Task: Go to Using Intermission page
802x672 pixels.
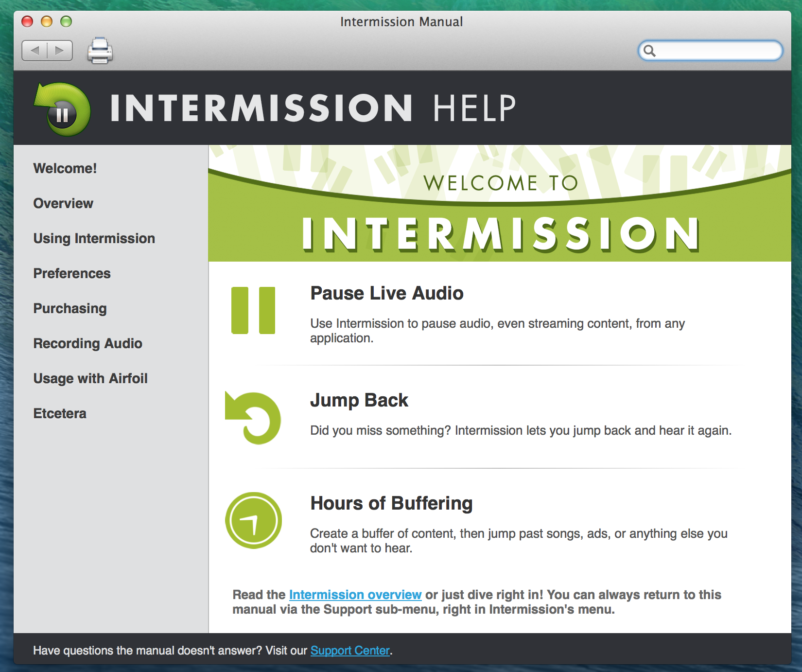Action: tap(94, 238)
